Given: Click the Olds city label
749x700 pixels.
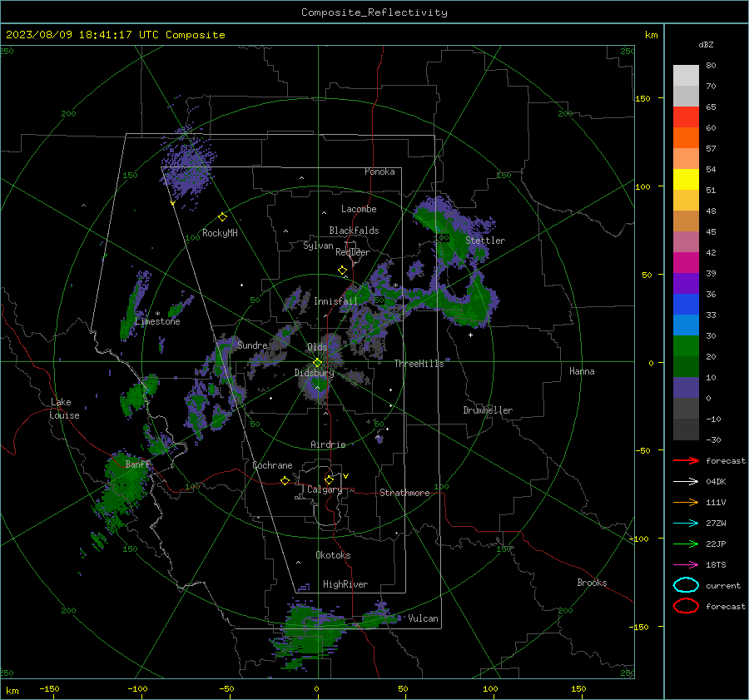Looking at the screenshot, I should click(317, 347).
